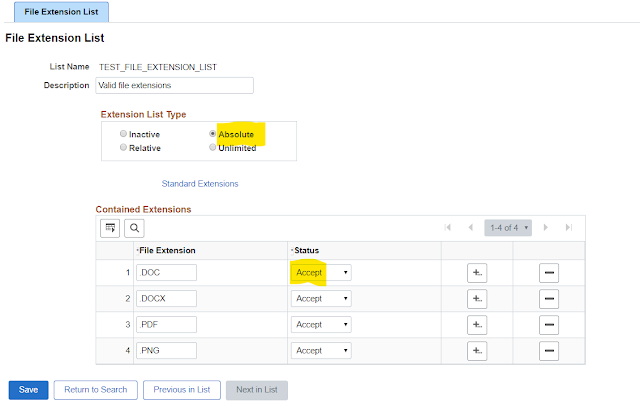Click Return to Search button

click(96, 390)
